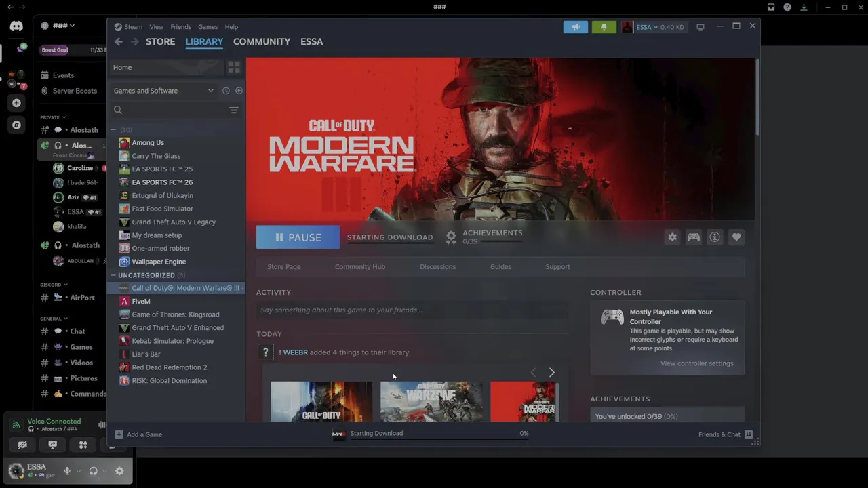The height and width of the screenshot is (488, 868).
Task: Switch library to grid collections view
Action: [234, 67]
